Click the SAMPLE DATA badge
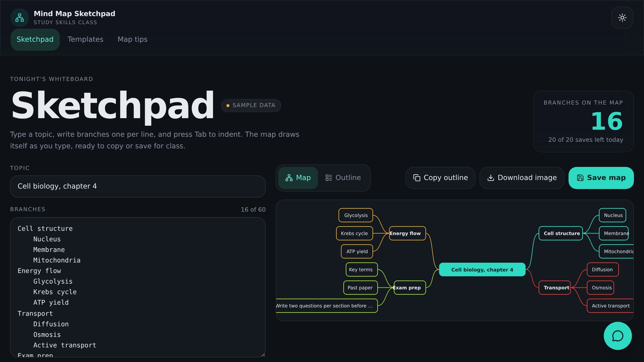Viewport: 644px width, 362px height. [251, 105]
